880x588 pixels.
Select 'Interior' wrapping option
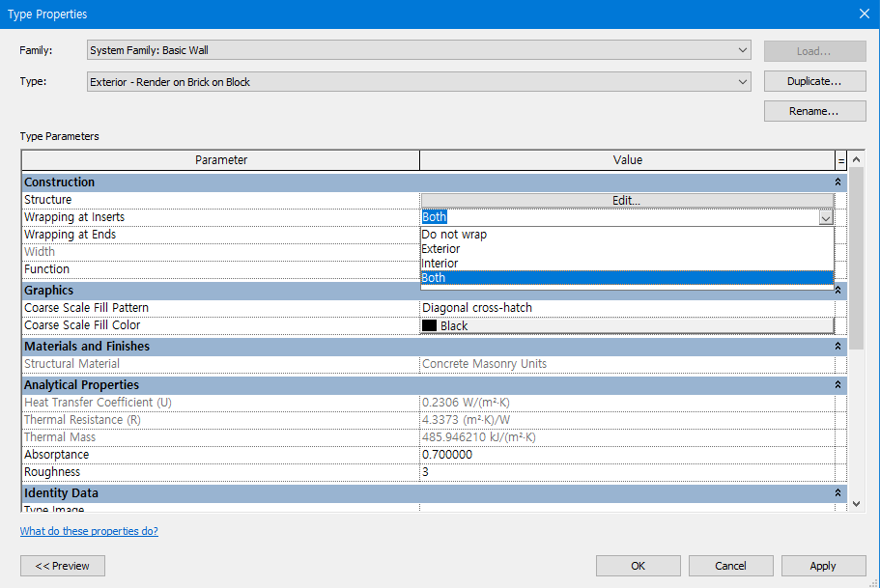click(627, 264)
